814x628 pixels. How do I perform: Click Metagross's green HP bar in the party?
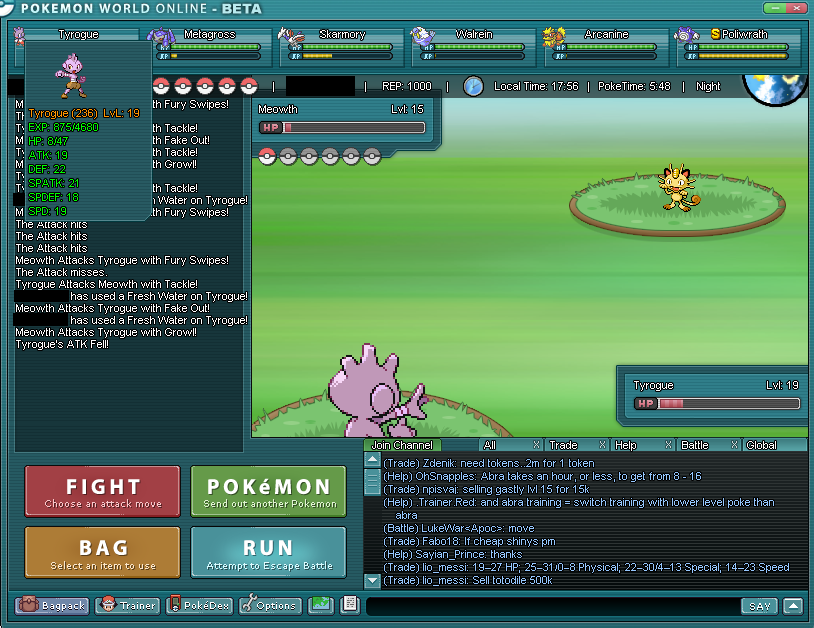[x=210, y=47]
